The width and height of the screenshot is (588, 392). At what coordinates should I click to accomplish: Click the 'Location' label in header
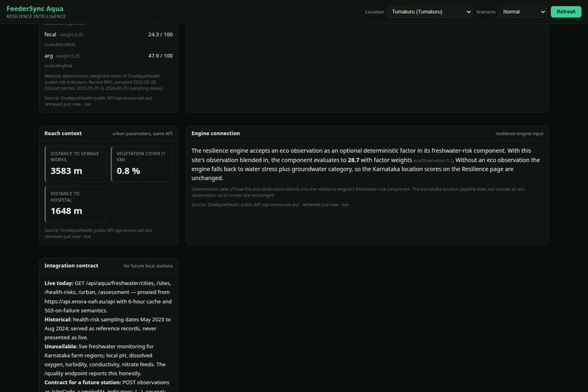click(x=375, y=12)
